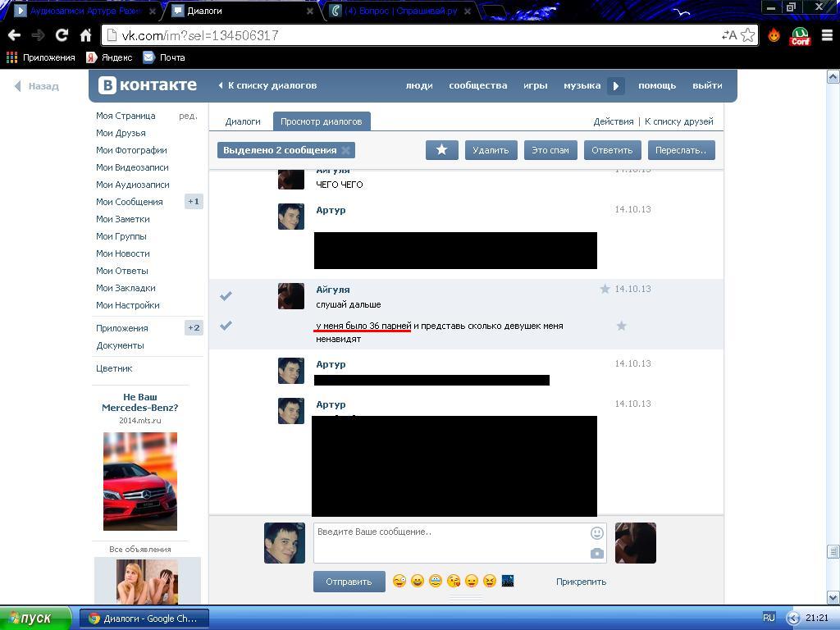Switch to the Аудиозаписи Артура browser tab
The image size is (840, 630).
coord(85,11)
